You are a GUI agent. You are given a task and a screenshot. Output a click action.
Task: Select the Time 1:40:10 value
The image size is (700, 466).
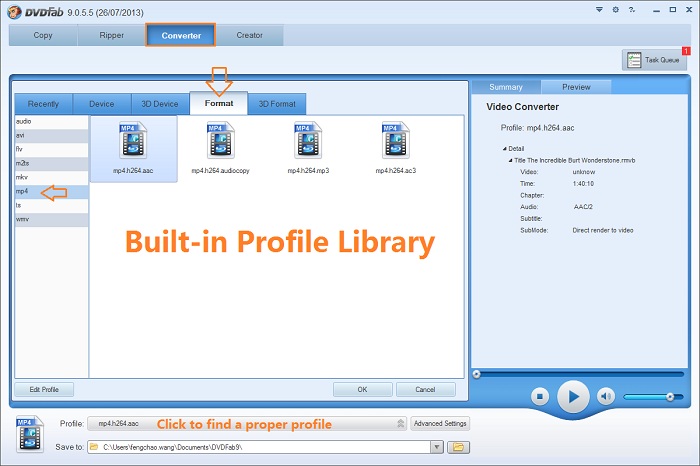[x=583, y=183]
